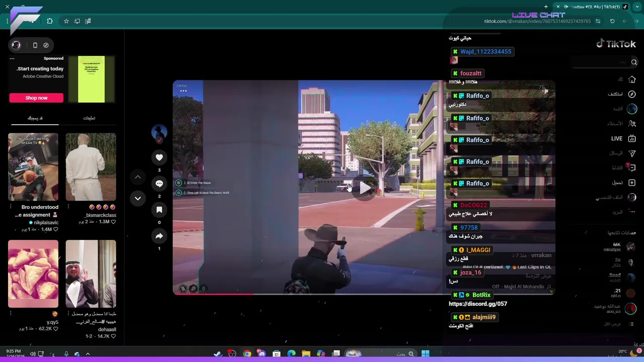Image resolution: width=644 pixels, height=362 pixels.
Task: Open the 'No way bro did that' video thumbnail
Action: click(33, 167)
